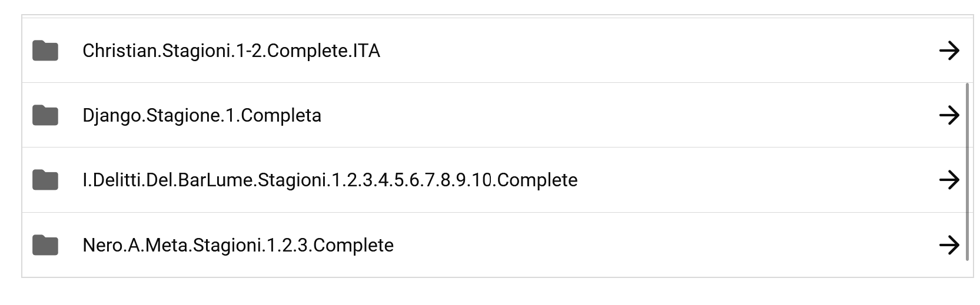Click the Django.Stagione.1.Completa folder icon
Viewport: 980px width, 305px height.
click(45, 116)
